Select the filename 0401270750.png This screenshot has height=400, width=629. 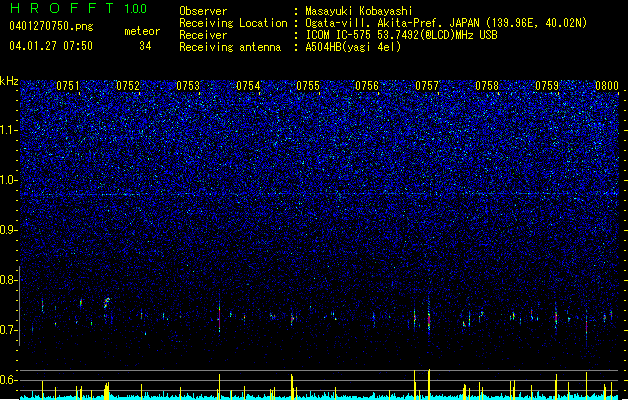point(51,26)
